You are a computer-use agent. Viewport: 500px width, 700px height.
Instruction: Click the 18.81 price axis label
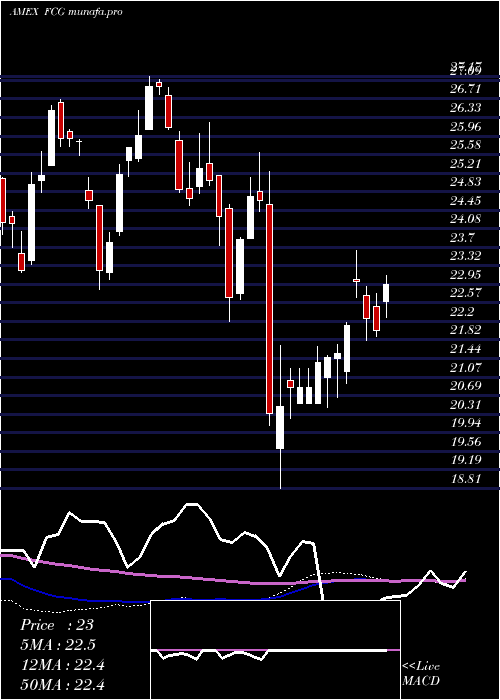[x=465, y=479]
